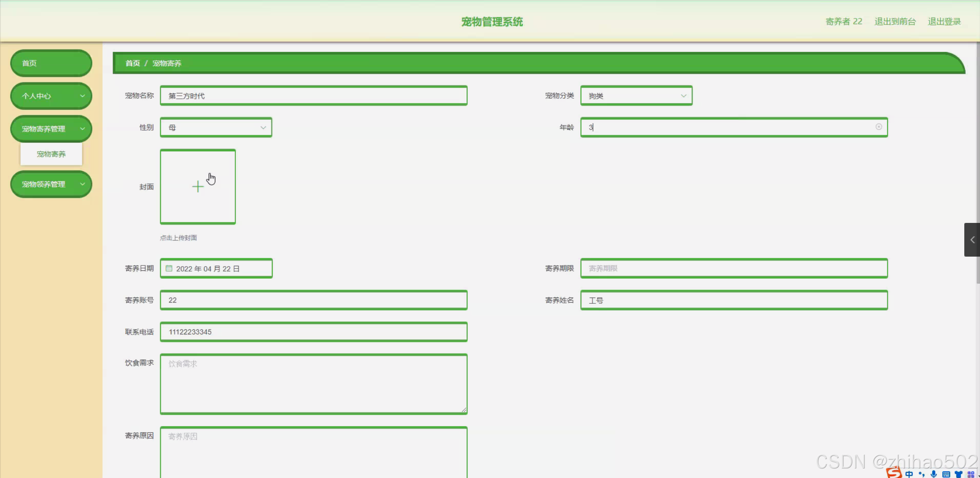Toggle Chinese/English 中 input mode

909,474
